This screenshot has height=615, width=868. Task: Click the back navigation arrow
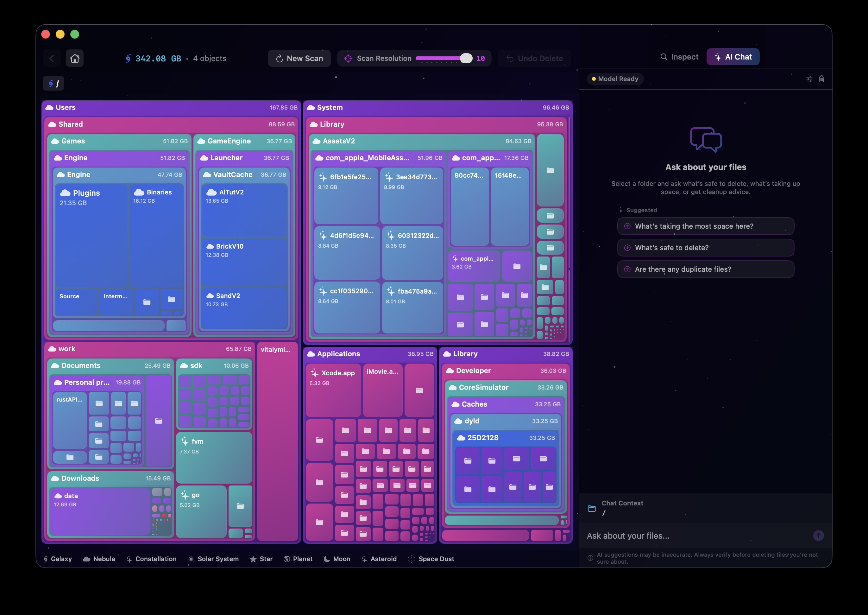click(52, 58)
